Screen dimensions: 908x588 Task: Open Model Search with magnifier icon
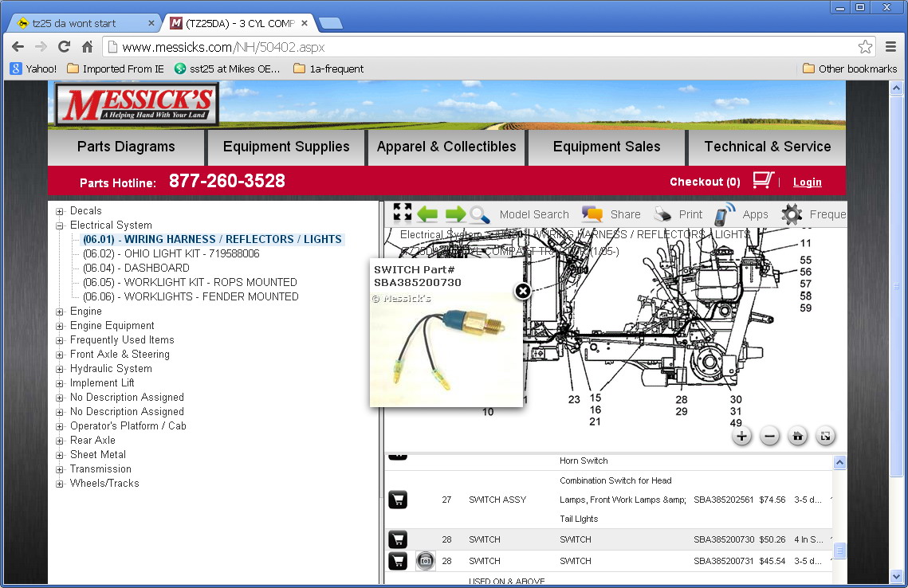479,214
